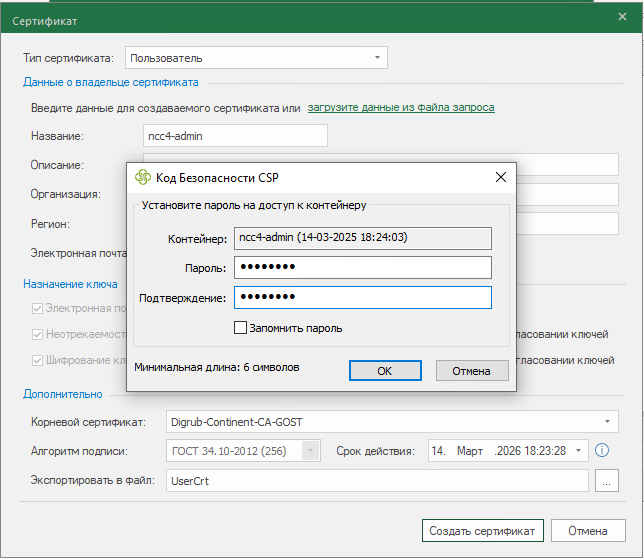Toggle the Шифрование ключей checkbox
The image size is (644, 558).
tap(37, 361)
